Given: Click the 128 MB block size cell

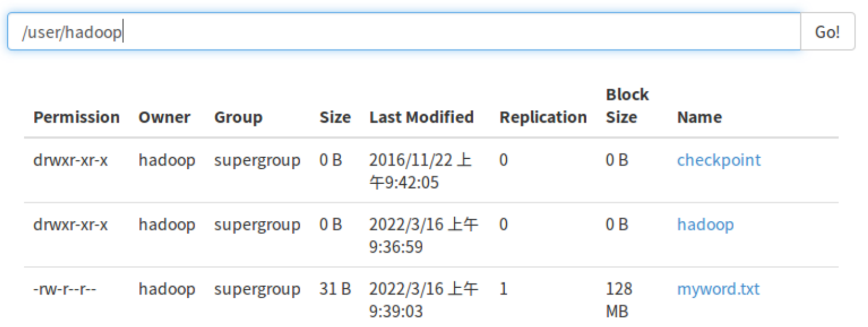Looking at the screenshot, I should tap(619, 300).
